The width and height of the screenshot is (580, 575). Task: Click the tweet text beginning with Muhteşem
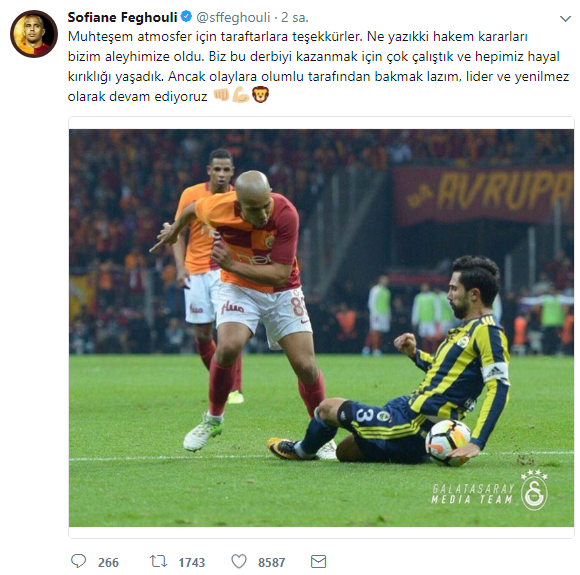pos(318,67)
